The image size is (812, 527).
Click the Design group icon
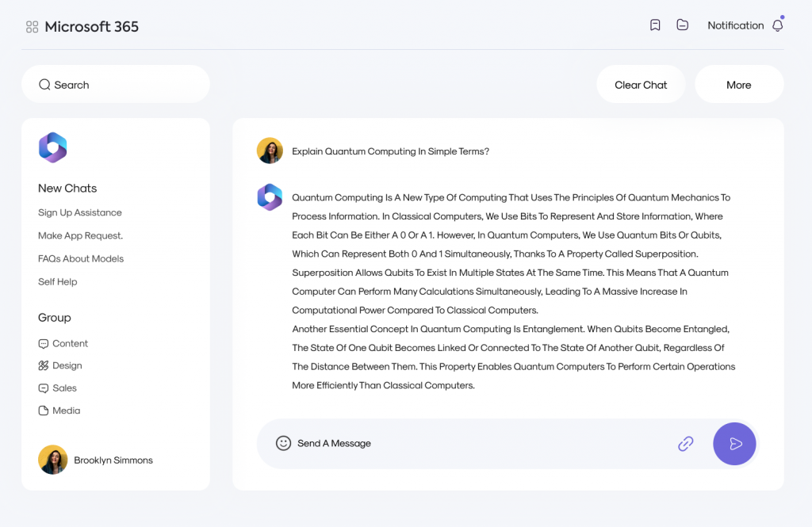[44, 365]
